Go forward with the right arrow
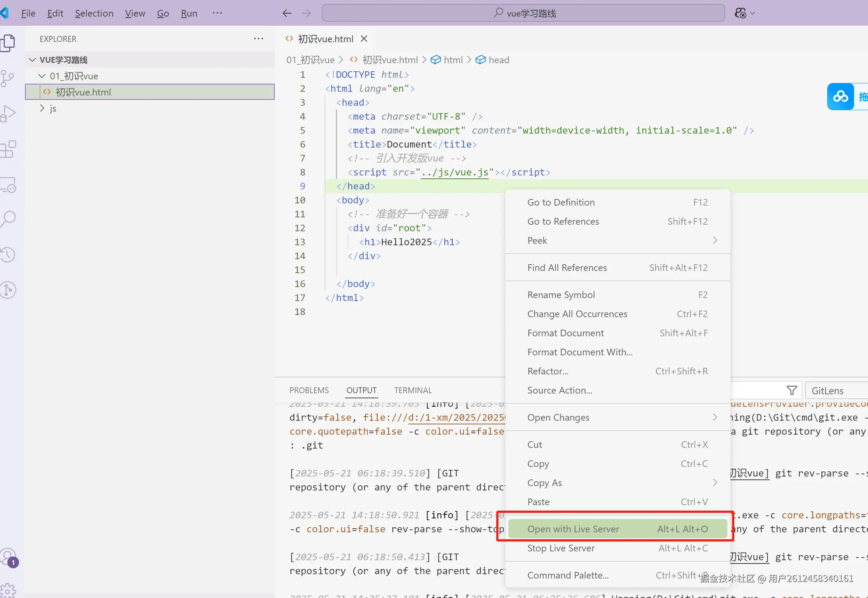The width and height of the screenshot is (868, 598). [306, 14]
